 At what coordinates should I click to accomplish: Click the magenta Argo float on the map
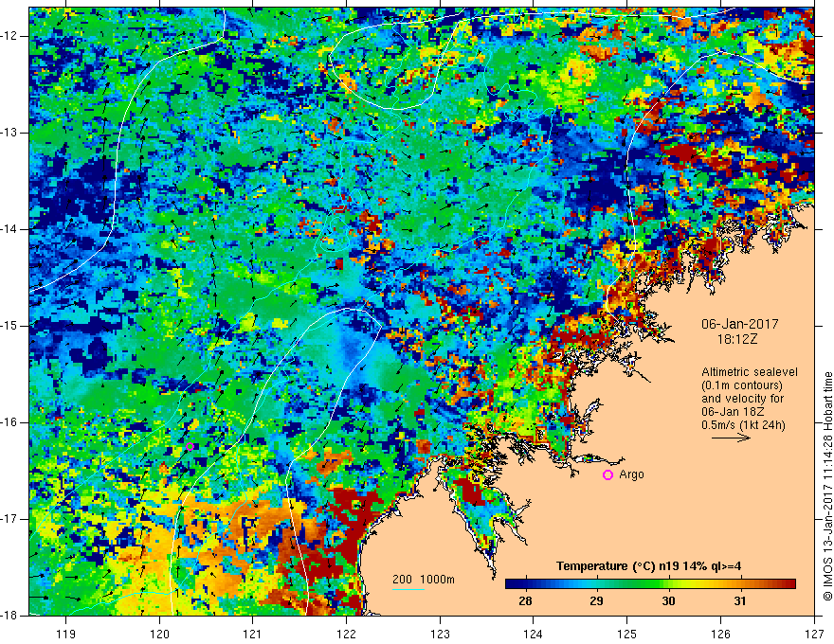pyautogui.click(x=190, y=446)
